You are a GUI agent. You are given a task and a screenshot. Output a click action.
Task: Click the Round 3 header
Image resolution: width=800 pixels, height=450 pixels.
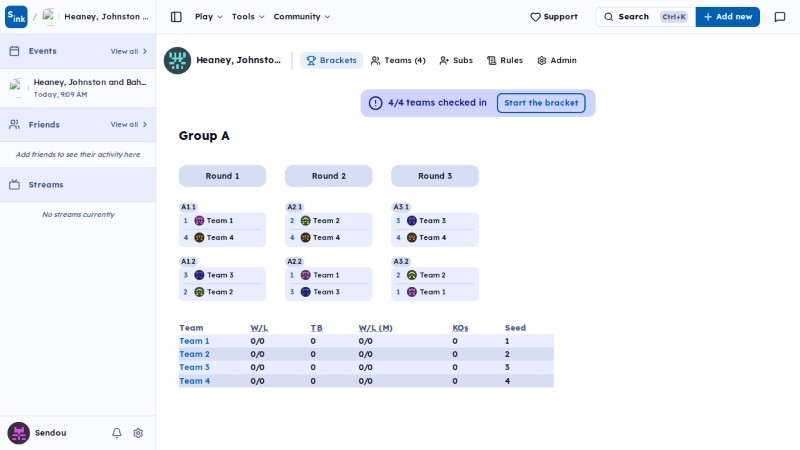[x=435, y=176]
